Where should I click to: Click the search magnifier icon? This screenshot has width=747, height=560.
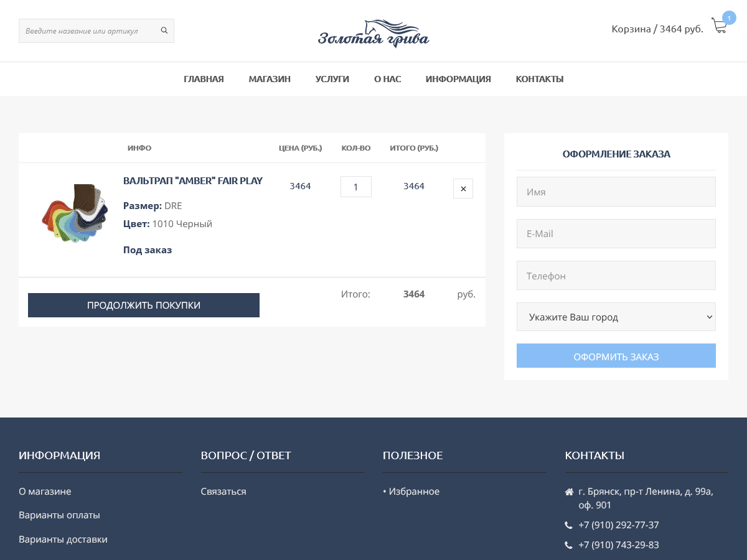coord(164,30)
